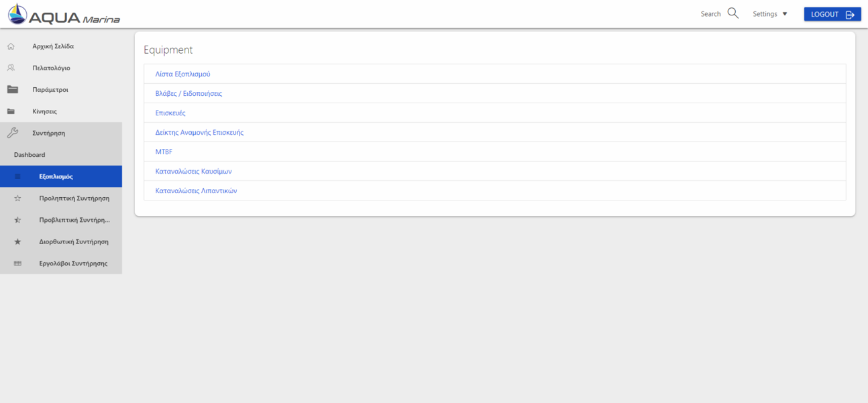Click the magnifying glass search icon
868x403 pixels.
(x=733, y=13)
